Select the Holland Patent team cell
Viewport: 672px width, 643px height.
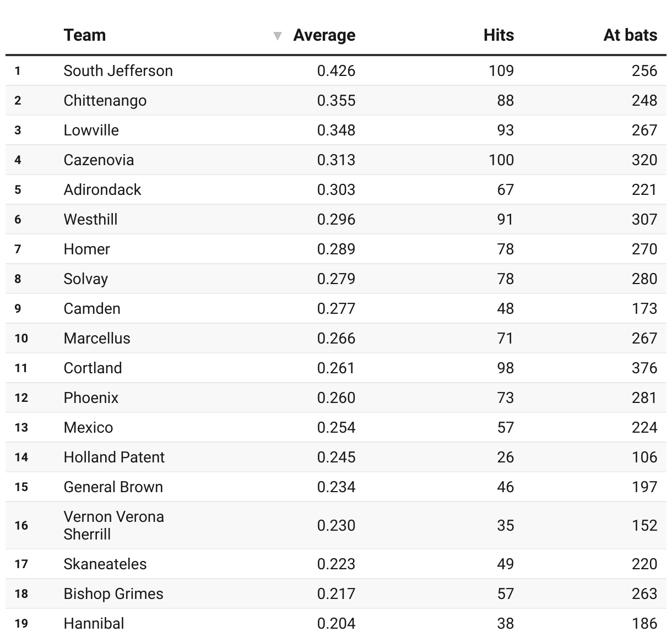click(114, 457)
